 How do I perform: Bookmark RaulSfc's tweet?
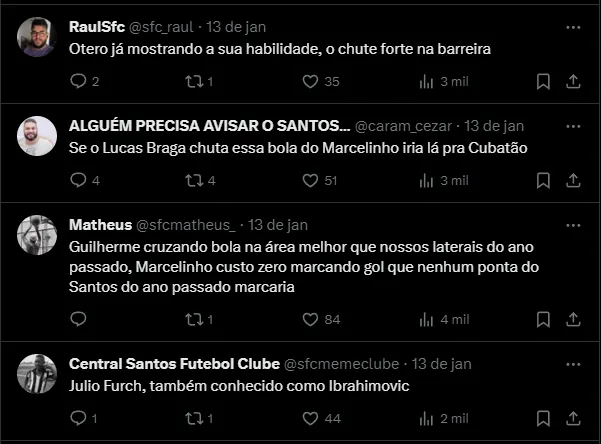tap(542, 82)
